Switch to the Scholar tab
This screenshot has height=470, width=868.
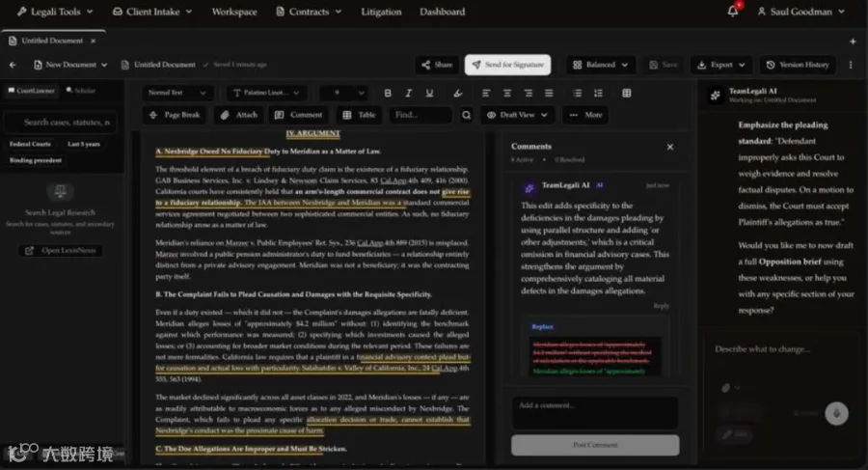[x=81, y=91]
